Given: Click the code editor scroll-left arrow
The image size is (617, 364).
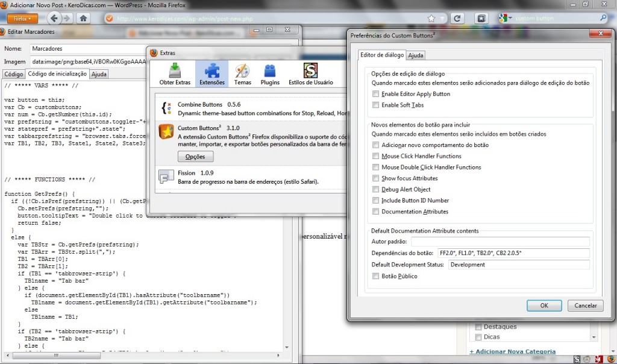Looking at the screenshot, I should (x=7, y=356).
